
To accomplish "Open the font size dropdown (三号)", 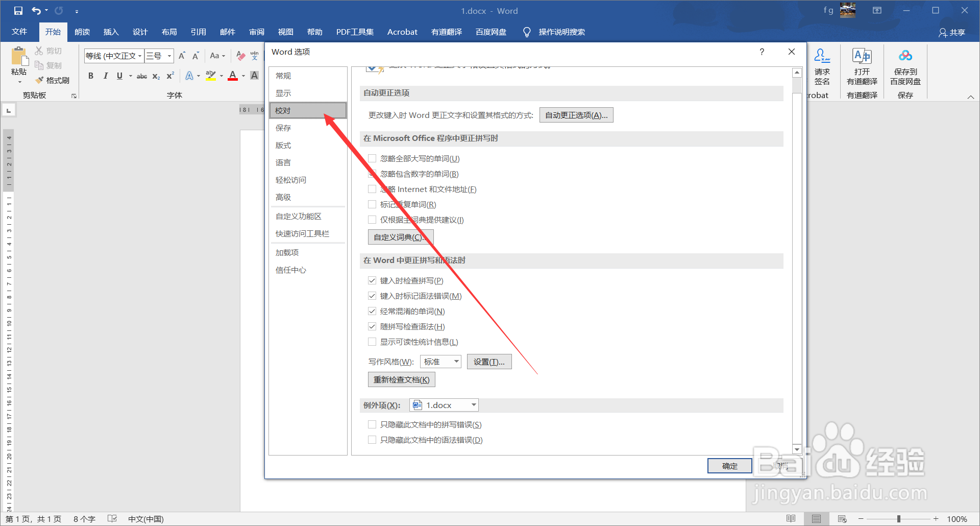I will [x=169, y=56].
